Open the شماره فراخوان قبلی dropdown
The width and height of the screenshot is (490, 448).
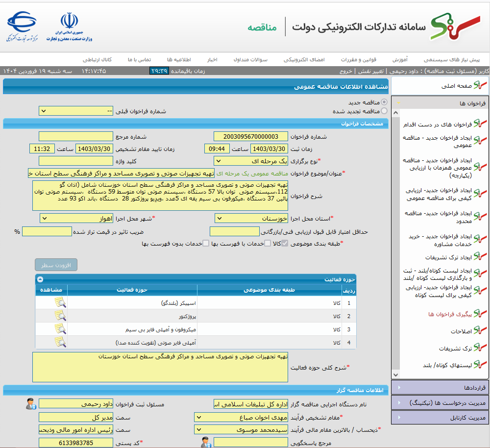76,111
